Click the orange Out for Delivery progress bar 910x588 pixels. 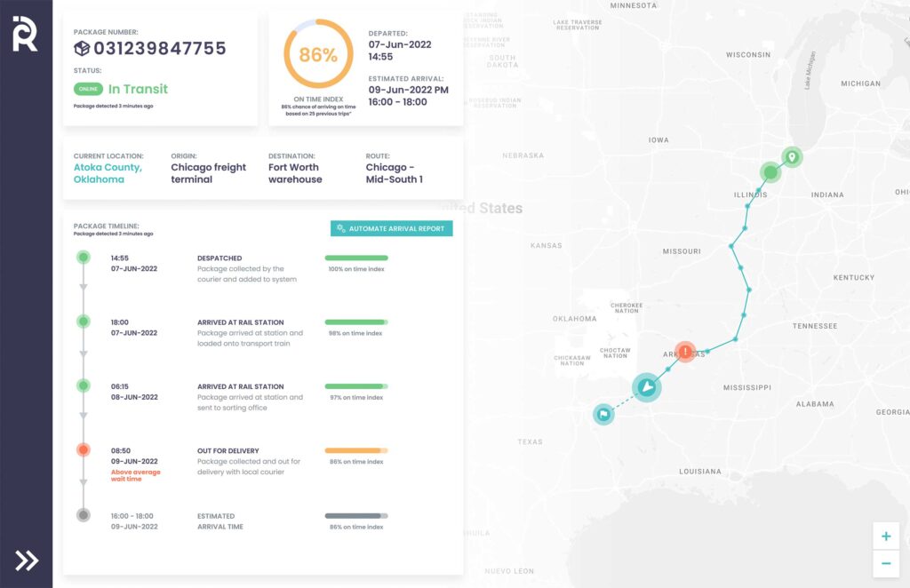(x=356, y=450)
